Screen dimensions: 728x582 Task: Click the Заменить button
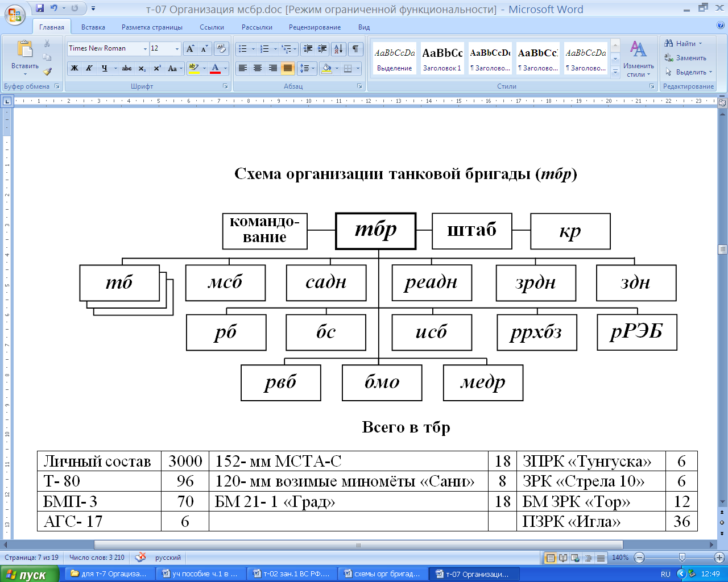pyautogui.click(x=686, y=58)
